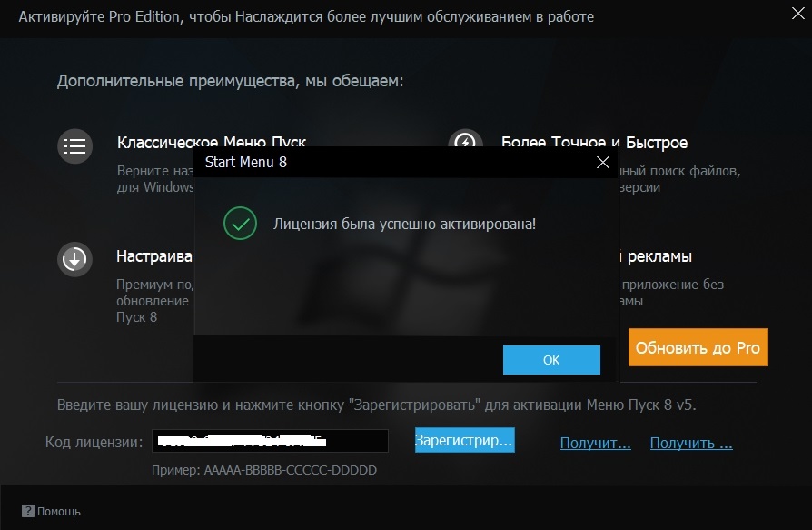Close the Pro Edition activation window

tap(798, 14)
